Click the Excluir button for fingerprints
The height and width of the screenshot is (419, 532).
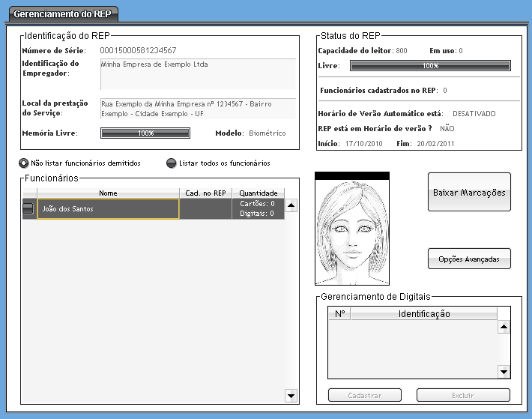[x=463, y=395]
